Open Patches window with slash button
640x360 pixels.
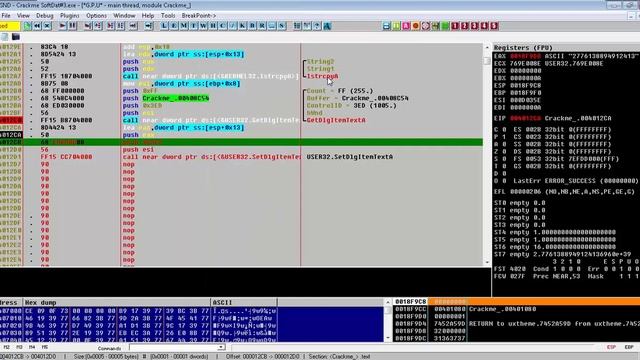tap(233, 26)
